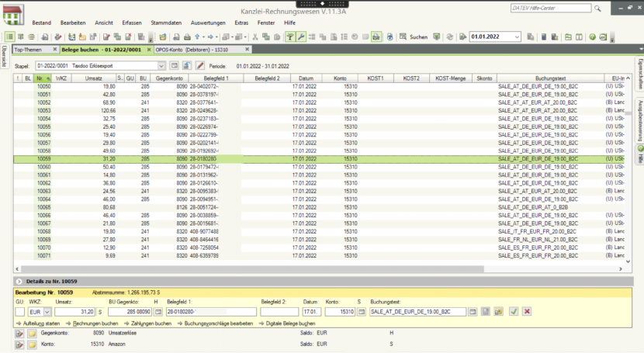The height and width of the screenshot is (353, 644).
Task: Click the Belegfeld 2 input field
Action: point(279,312)
